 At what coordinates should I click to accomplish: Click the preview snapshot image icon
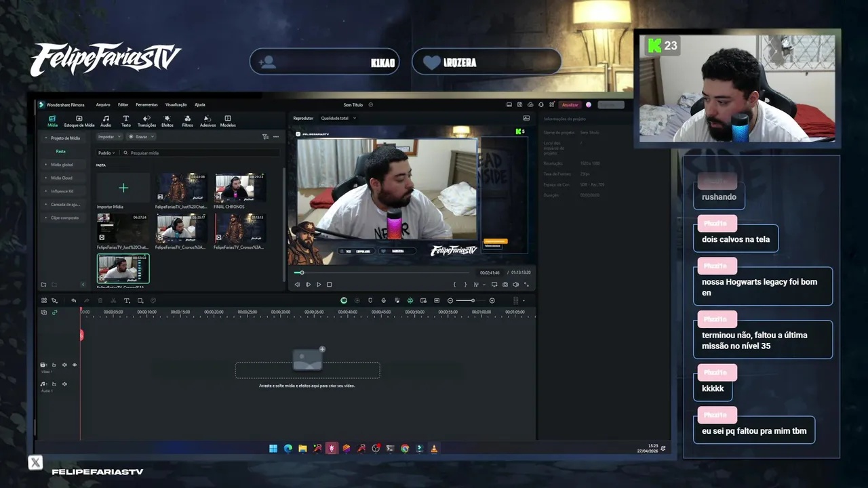(x=526, y=119)
